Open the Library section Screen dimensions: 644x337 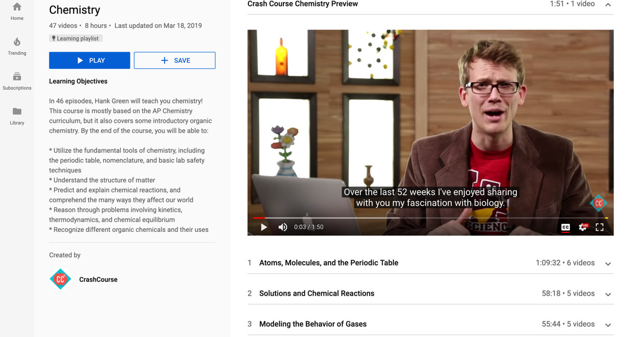pyautogui.click(x=17, y=116)
